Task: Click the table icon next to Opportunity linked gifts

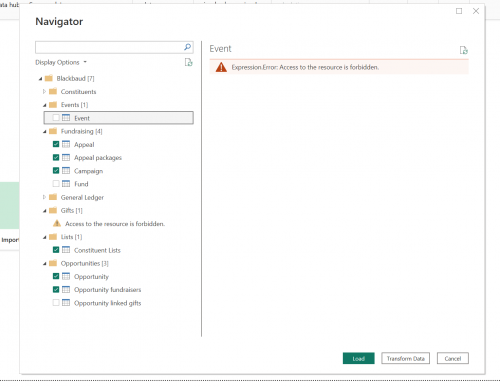Action: [66, 303]
